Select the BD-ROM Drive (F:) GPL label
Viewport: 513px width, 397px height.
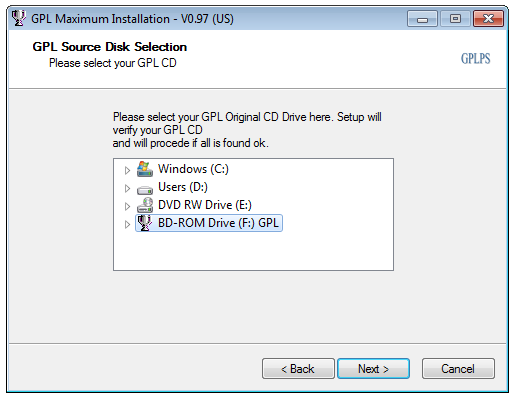coord(218,223)
